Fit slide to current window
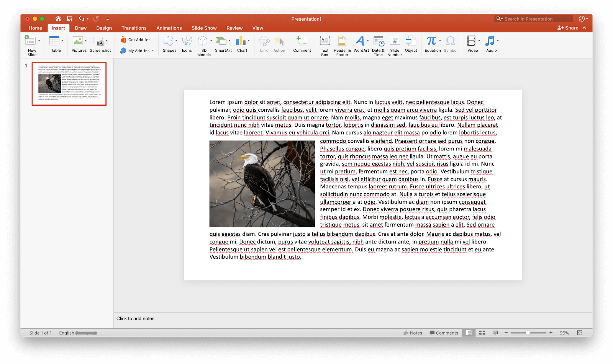The image size is (613, 364). (580, 333)
